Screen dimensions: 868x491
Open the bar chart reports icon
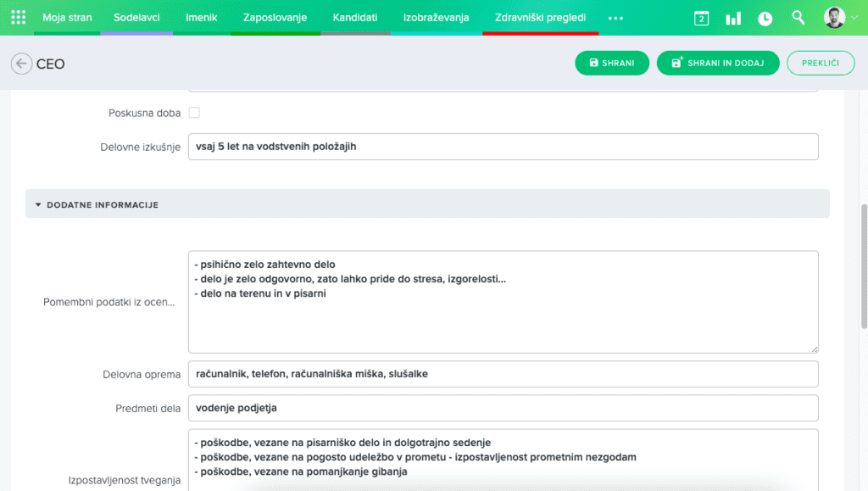pos(733,18)
